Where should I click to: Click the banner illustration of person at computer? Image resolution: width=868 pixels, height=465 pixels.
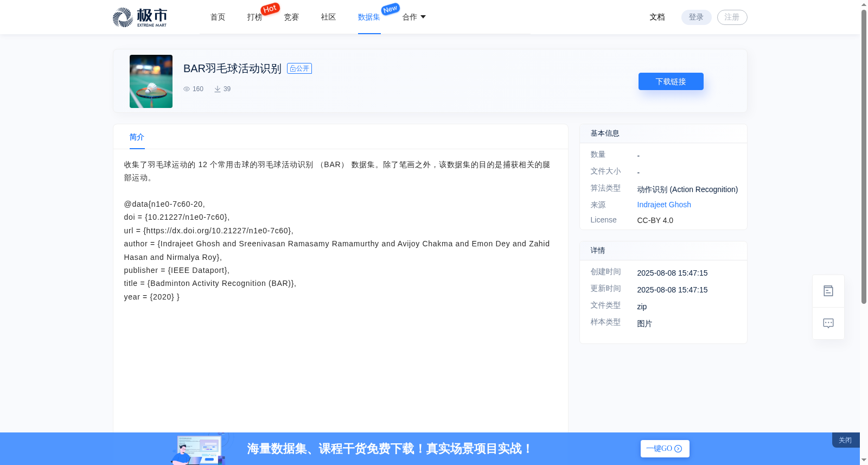coord(200,449)
